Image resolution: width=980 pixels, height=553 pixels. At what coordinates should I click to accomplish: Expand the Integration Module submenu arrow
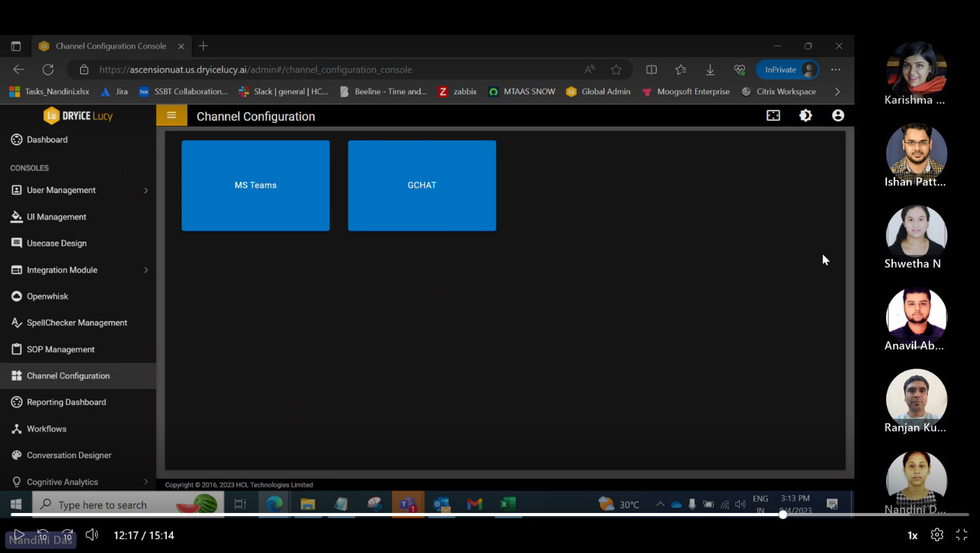click(x=146, y=270)
